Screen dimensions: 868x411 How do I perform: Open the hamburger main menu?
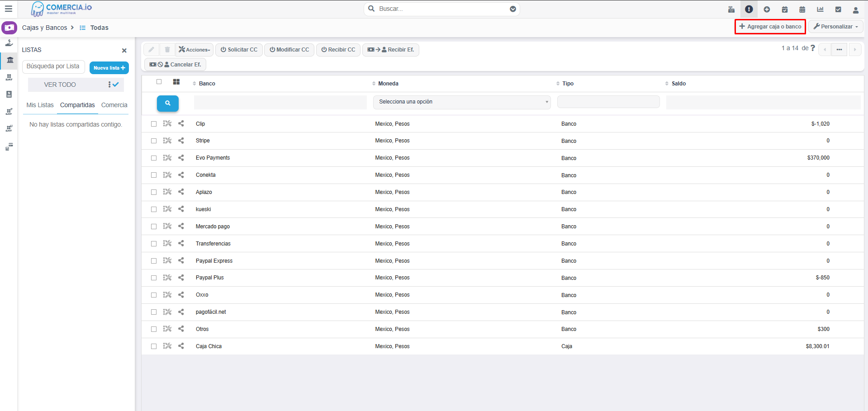click(x=9, y=9)
